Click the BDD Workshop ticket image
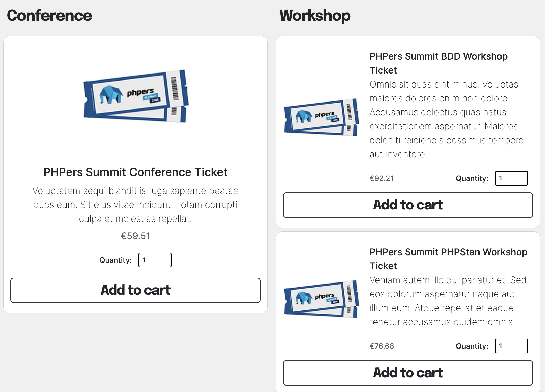 tap(321, 118)
